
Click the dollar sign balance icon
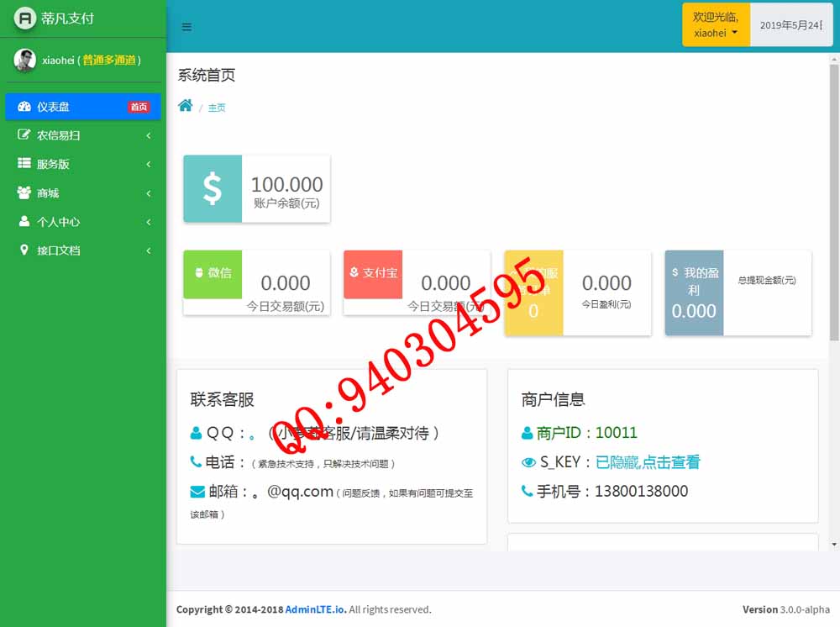click(x=213, y=188)
